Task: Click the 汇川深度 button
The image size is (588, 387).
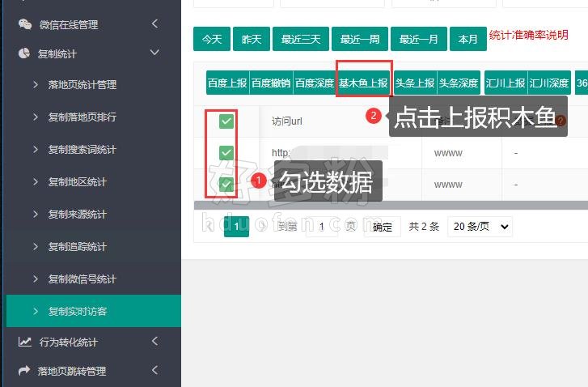Action: click(x=549, y=83)
